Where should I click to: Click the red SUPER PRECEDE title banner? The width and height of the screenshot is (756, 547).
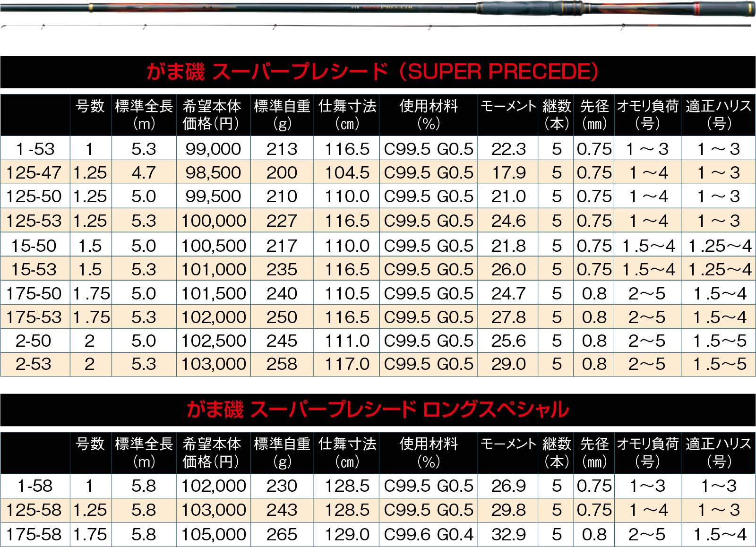tap(378, 72)
